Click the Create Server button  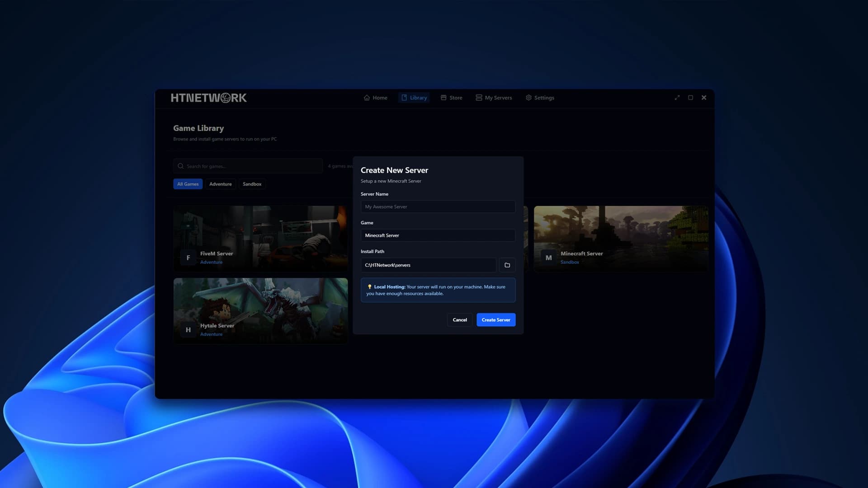click(495, 319)
